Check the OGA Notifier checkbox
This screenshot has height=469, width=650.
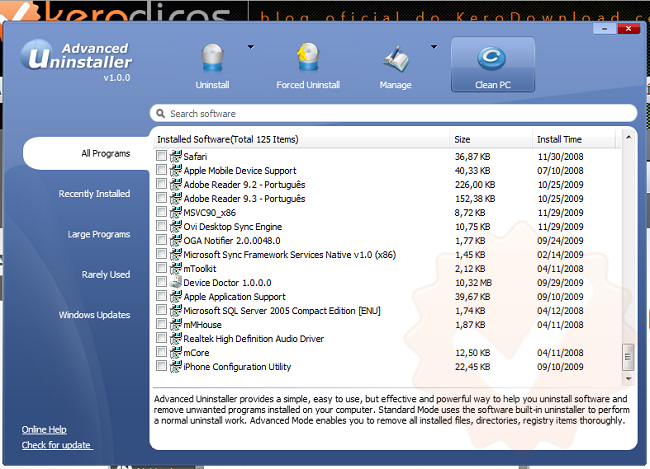click(161, 240)
